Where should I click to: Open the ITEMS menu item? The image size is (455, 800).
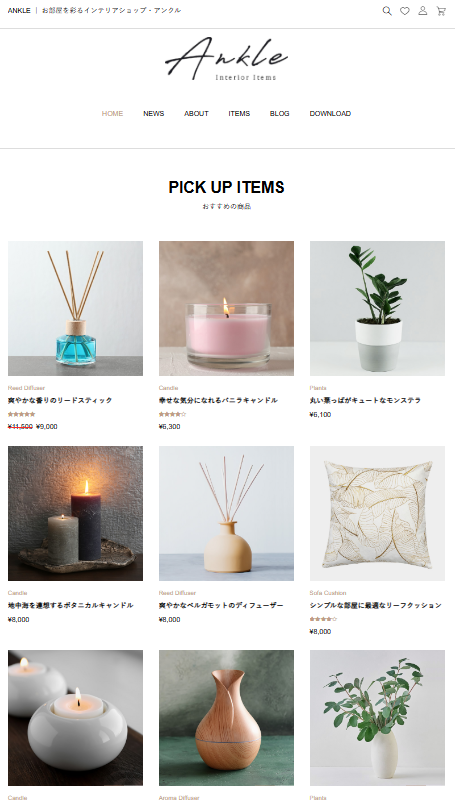tap(239, 113)
